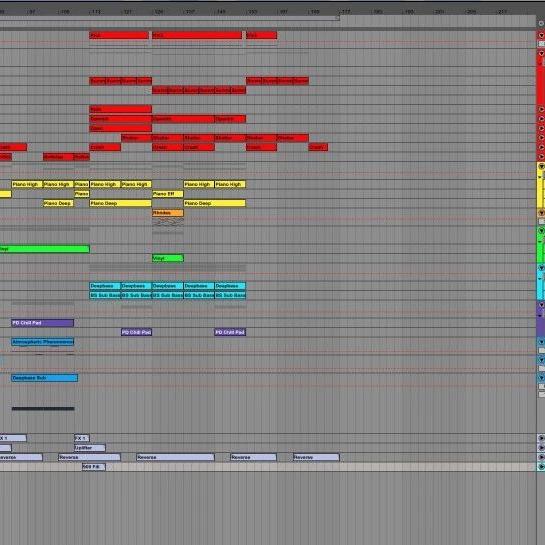The image size is (545, 545).
Task: Click the round button above the track headers
Action: pyautogui.click(x=541, y=23)
